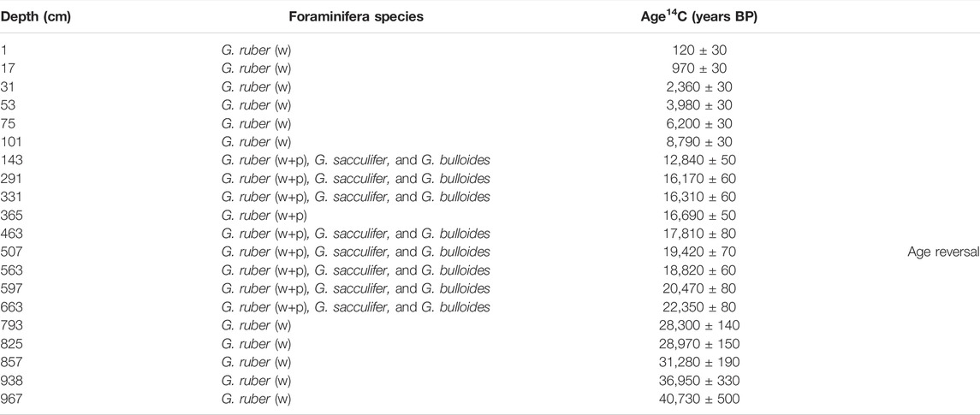
Task: Select depth value 857
Action: click(9, 362)
